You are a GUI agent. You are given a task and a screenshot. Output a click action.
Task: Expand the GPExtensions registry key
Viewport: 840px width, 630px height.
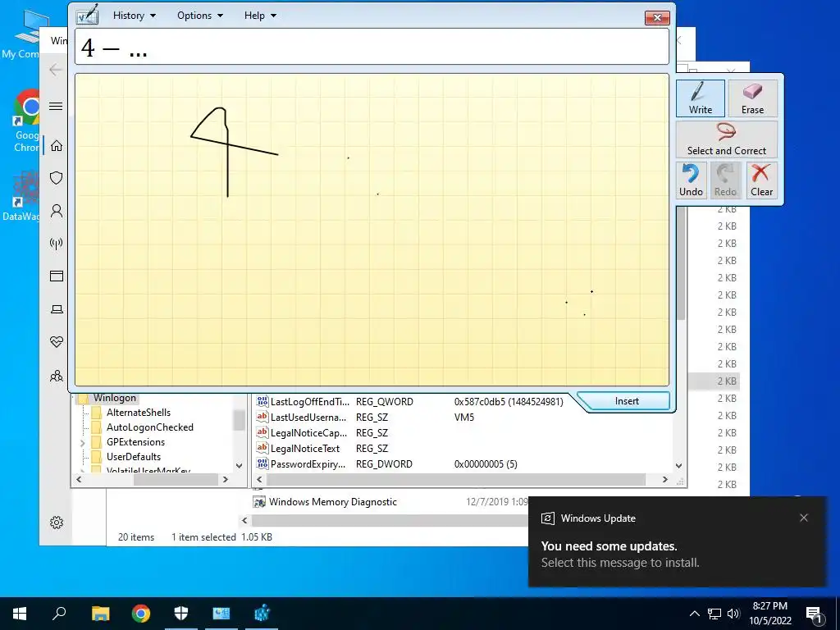[83, 443]
